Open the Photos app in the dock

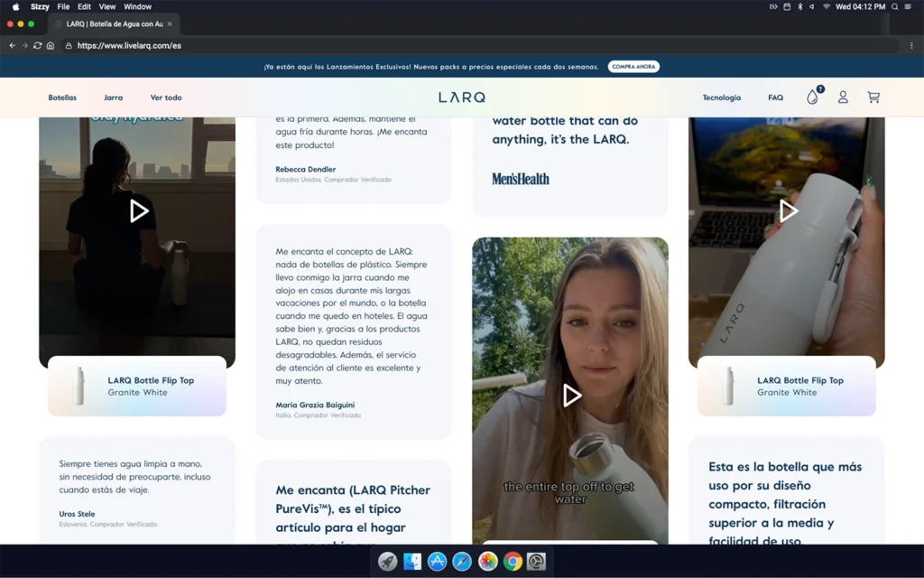point(487,562)
